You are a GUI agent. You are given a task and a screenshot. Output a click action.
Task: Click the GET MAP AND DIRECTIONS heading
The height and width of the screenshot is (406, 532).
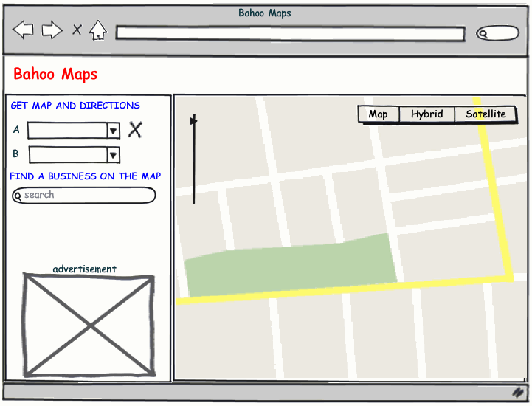(x=75, y=106)
